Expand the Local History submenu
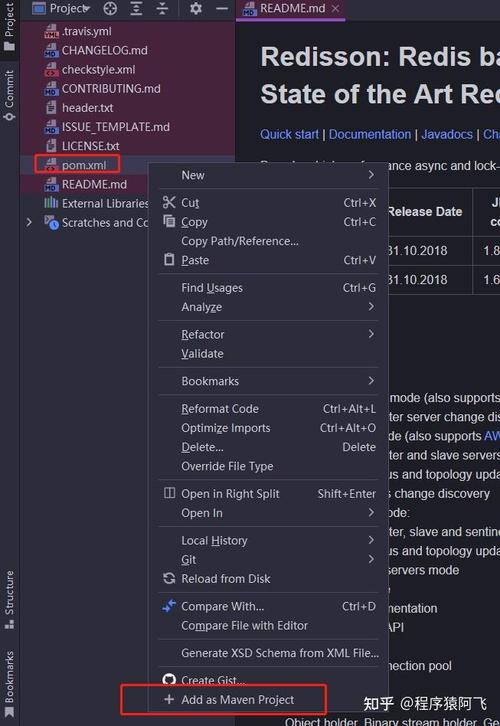The width and height of the screenshot is (500, 726). pos(269,541)
